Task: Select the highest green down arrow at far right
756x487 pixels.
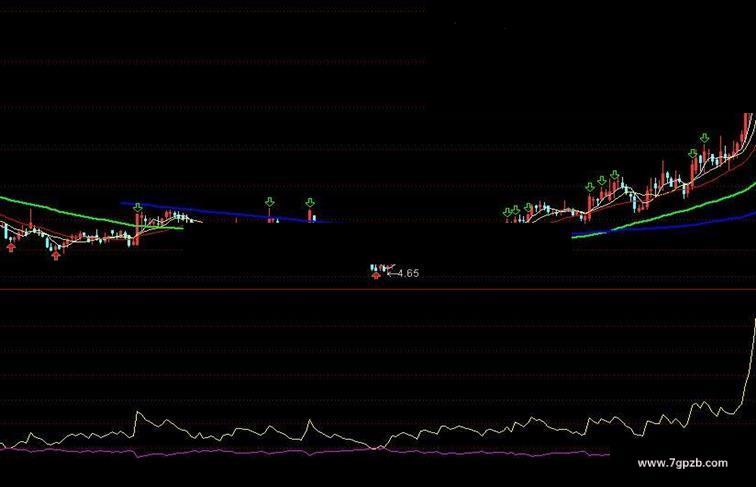Action: 704,138
